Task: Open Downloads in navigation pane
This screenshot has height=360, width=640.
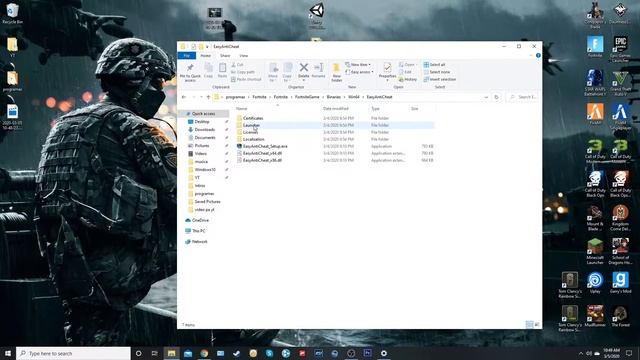Action: pos(204,129)
